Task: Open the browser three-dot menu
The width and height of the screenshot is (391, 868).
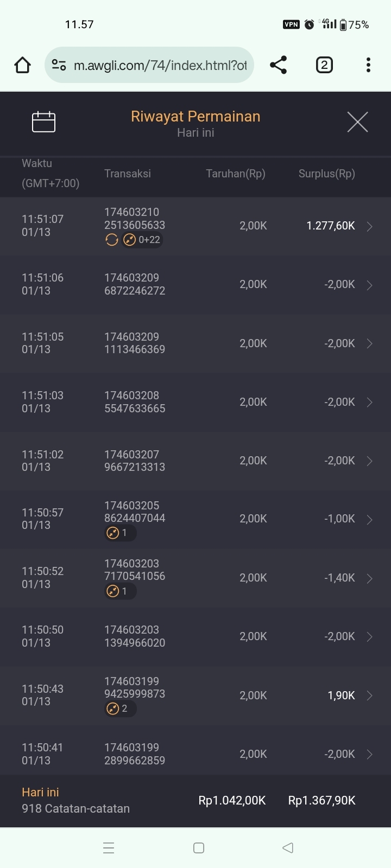Action: (368, 65)
